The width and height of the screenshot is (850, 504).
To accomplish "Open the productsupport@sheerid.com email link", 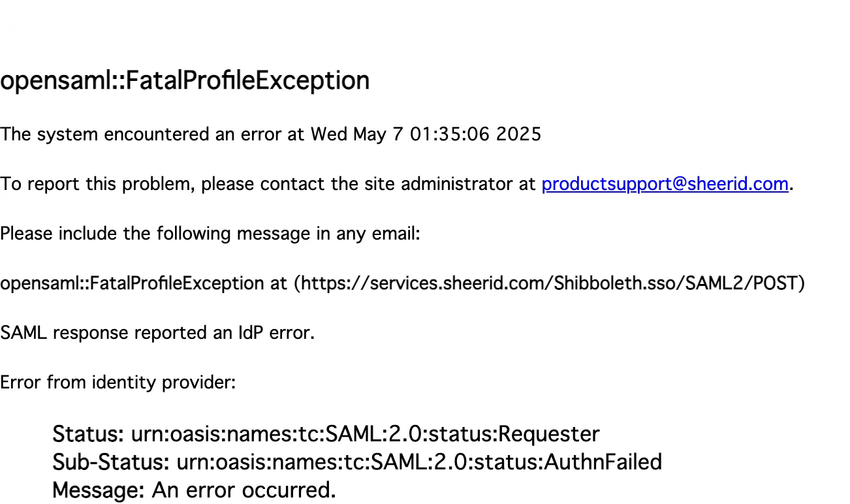I will pyautogui.click(x=665, y=185).
